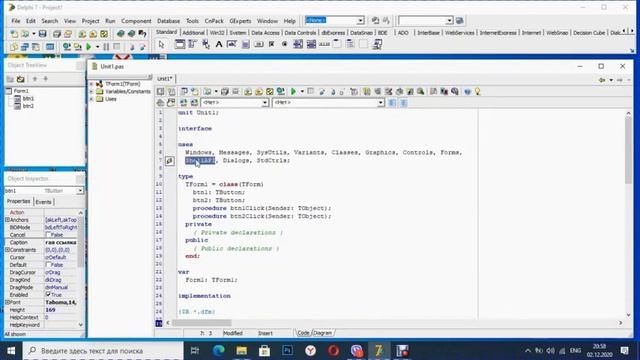This screenshot has width=640, height=360.
Task: Pick the Label 'A' component in palette
Action: click(219, 44)
